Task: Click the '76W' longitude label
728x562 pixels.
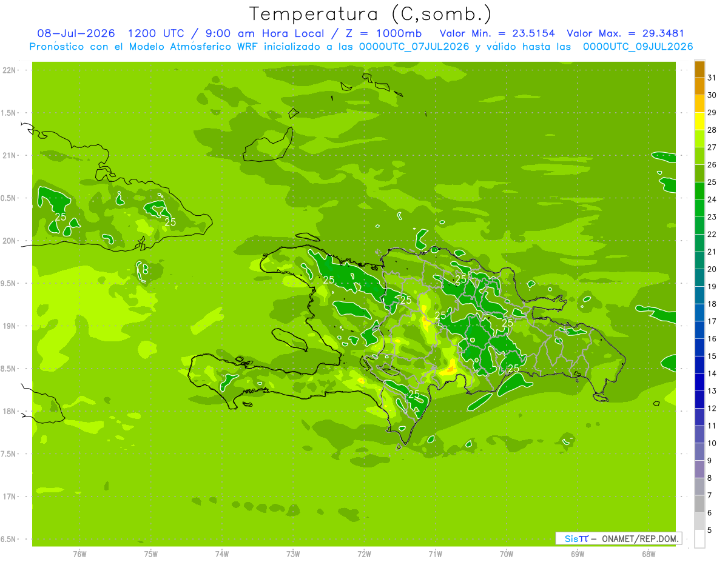Action: (x=79, y=554)
